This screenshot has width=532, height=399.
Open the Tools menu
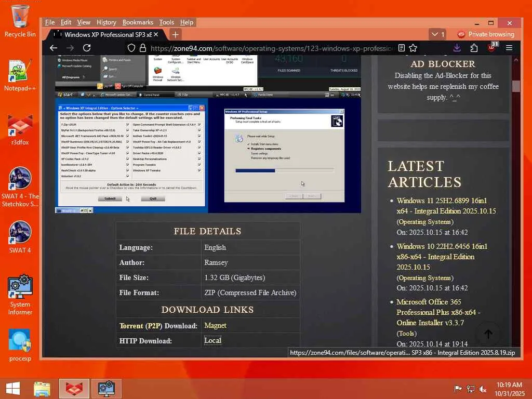pos(167,22)
